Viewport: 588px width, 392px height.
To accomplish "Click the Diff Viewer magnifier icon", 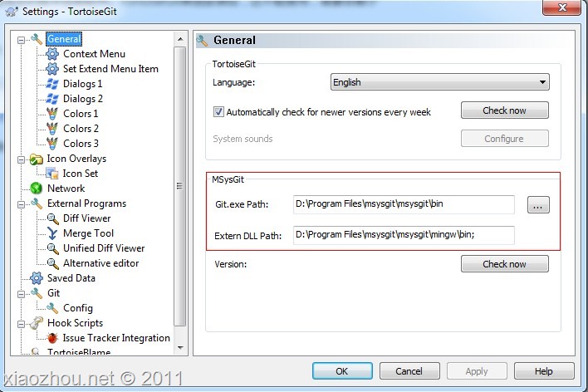I will click(52, 218).
